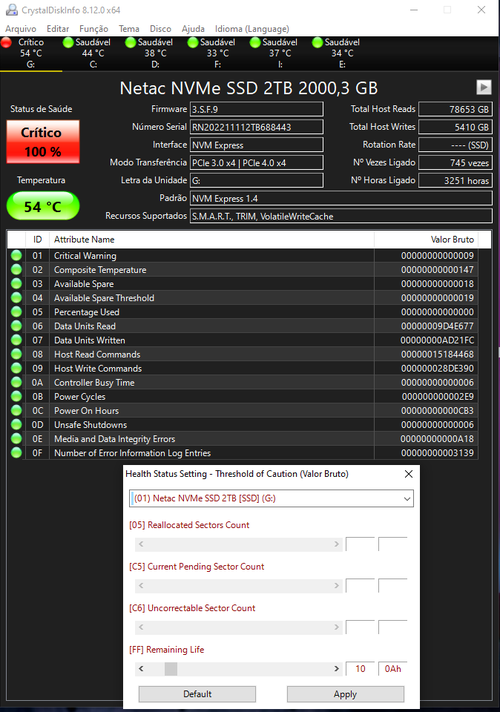Open the Idioma (Language) menu

point(252,29)
